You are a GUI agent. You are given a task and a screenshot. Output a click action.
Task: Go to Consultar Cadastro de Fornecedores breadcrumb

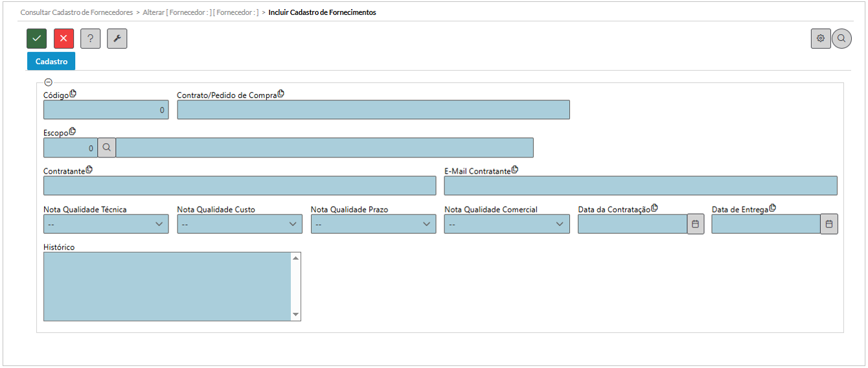coord(76,12)
